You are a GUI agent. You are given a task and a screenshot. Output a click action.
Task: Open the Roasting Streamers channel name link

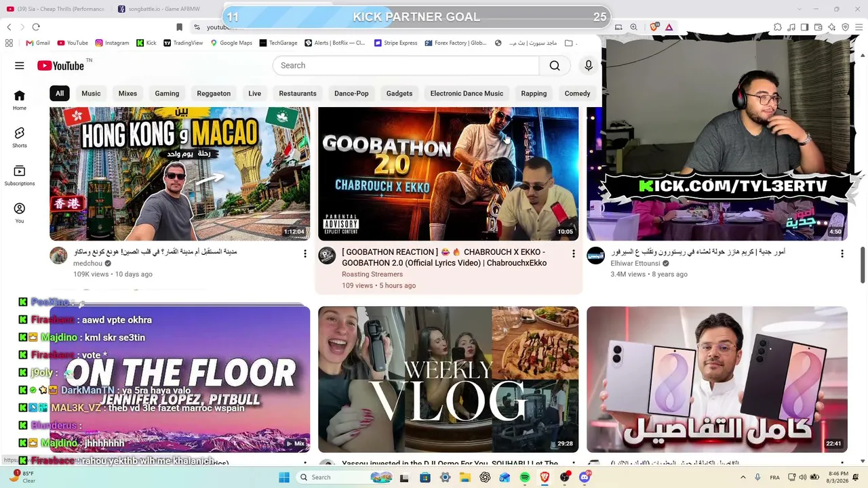click(372, 274)
